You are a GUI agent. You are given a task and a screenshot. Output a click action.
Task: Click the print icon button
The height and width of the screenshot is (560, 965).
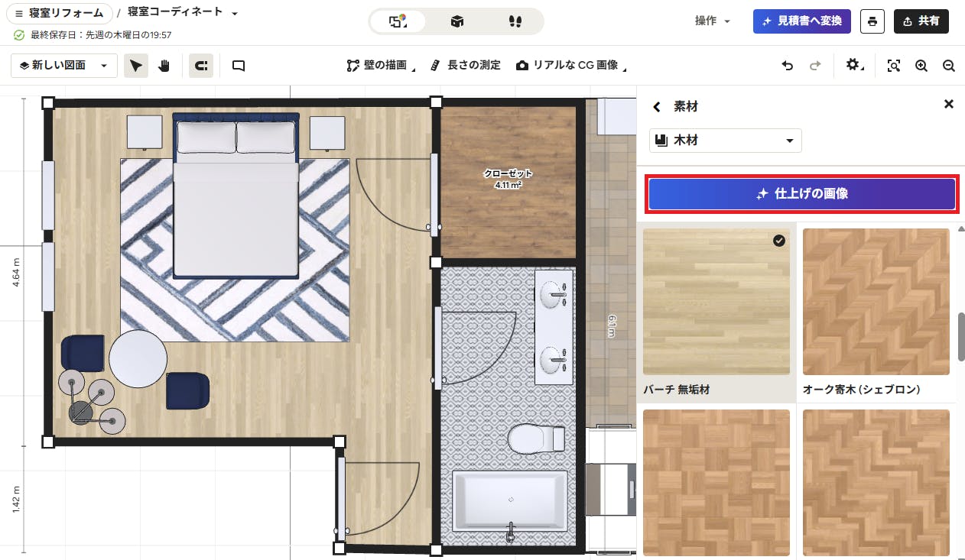[872, 21]
